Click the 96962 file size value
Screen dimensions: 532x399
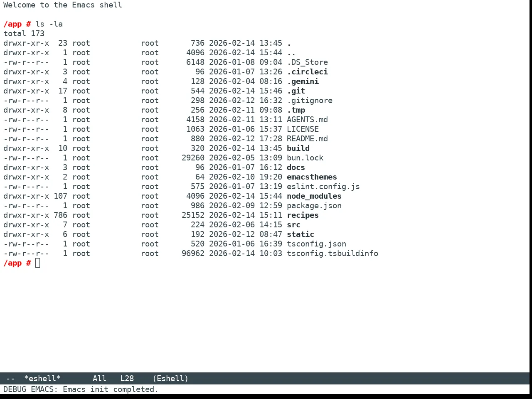click(x=193, y=254)
